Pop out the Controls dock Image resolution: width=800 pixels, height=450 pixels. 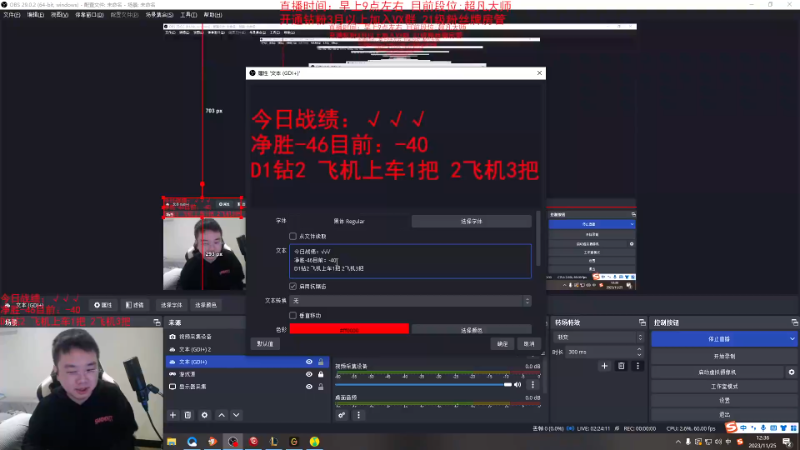pyautogui.click(x=794, y=322)
